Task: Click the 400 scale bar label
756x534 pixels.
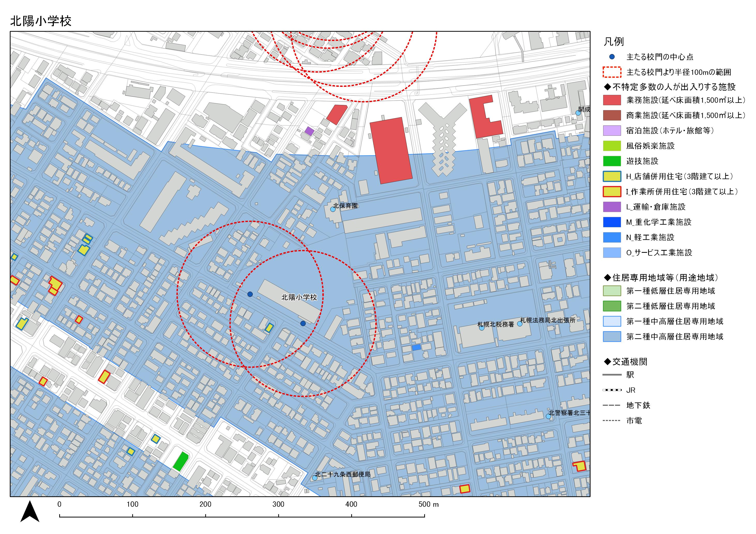Action: click(x=351, y=504)
